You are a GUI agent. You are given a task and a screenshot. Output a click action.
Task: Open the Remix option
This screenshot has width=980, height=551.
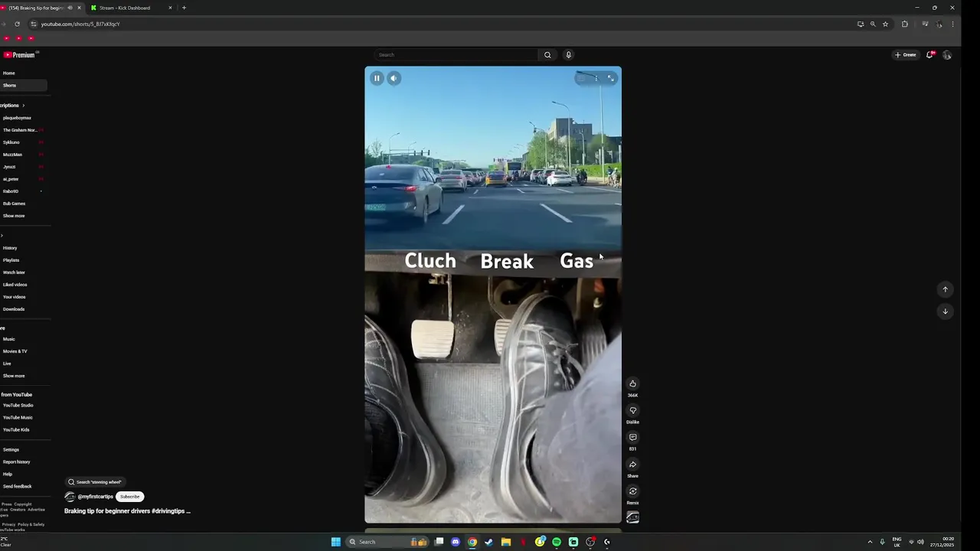pyautogui.click(x=632, y=491)
